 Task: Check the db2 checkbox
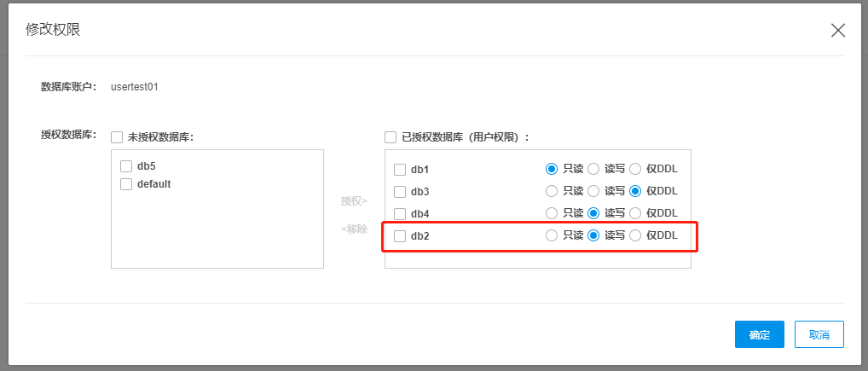[x=400, y=236]
